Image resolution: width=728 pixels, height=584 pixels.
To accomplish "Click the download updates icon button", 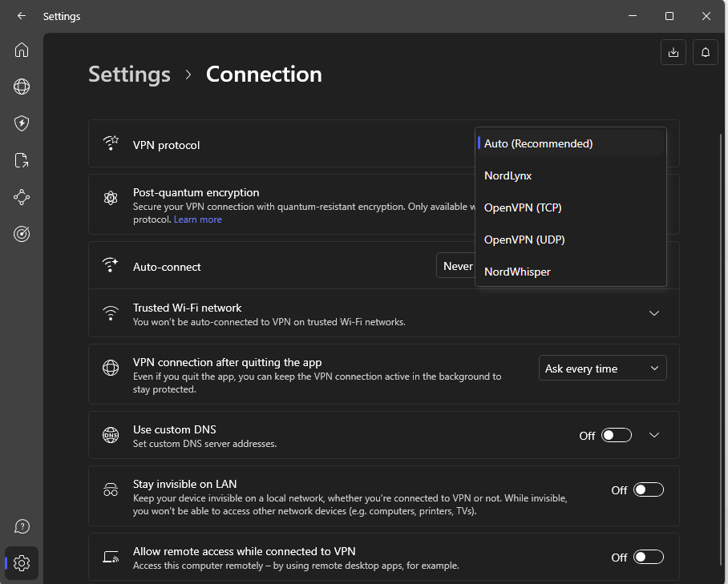I will (x=673, y=52).
